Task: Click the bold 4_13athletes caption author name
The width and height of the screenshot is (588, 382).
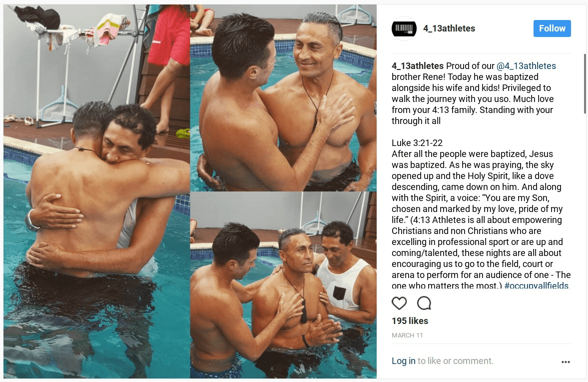Action: 417,65
